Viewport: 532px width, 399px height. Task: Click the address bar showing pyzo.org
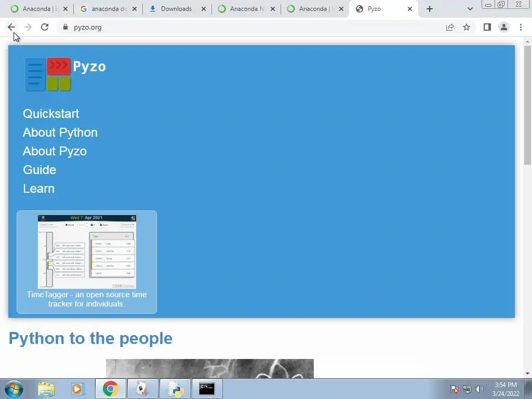coord(251,27)
